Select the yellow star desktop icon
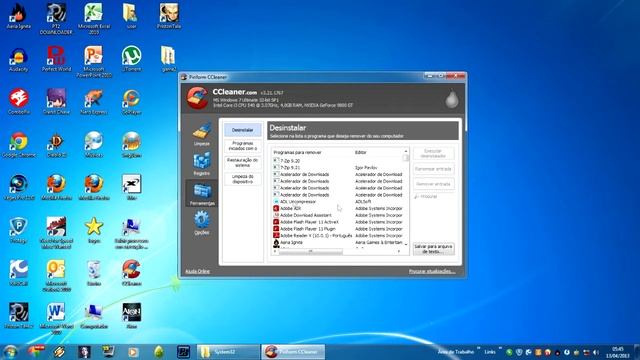The height and width of the screenshot is (360, 640). click(94, 230)
